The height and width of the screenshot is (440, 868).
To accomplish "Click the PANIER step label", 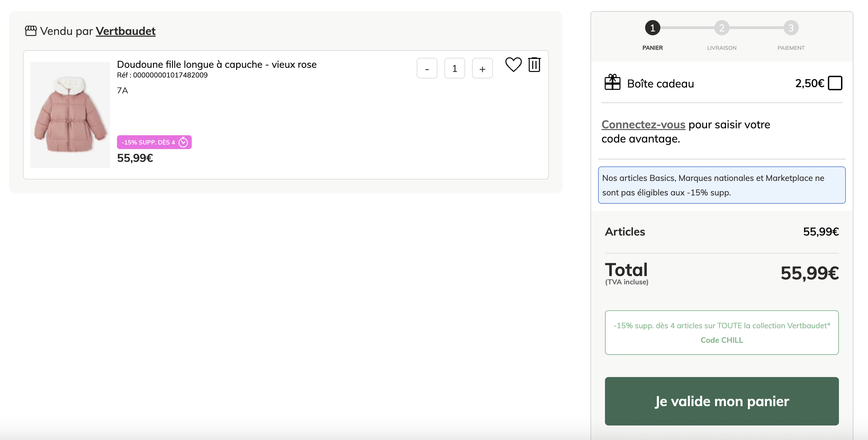I will coord(652,48).
